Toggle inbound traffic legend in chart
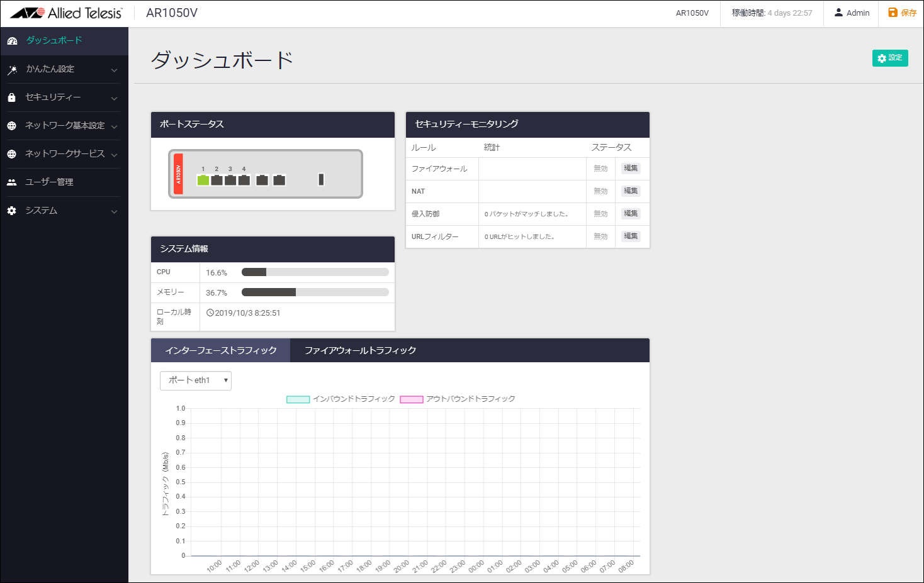 (298, 399)
